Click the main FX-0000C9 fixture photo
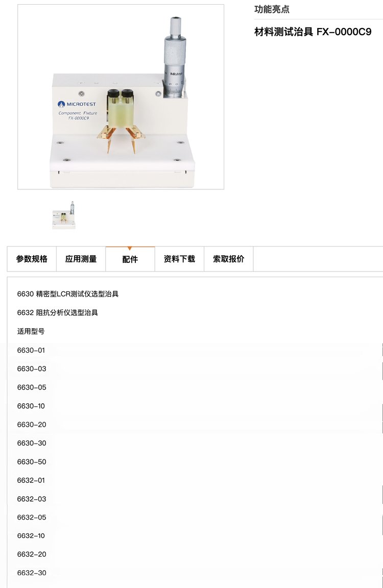This screenshot has width=383, height=588. 121,97
